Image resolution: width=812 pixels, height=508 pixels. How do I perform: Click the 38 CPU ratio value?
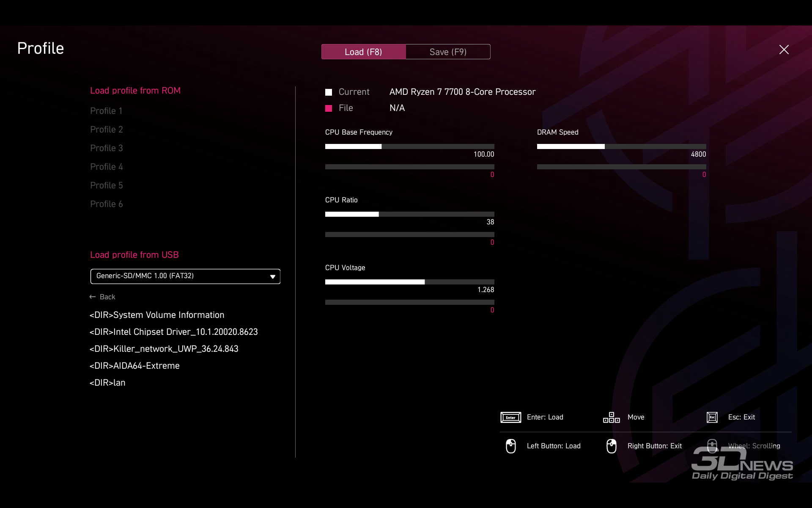[x=490, y=222]
